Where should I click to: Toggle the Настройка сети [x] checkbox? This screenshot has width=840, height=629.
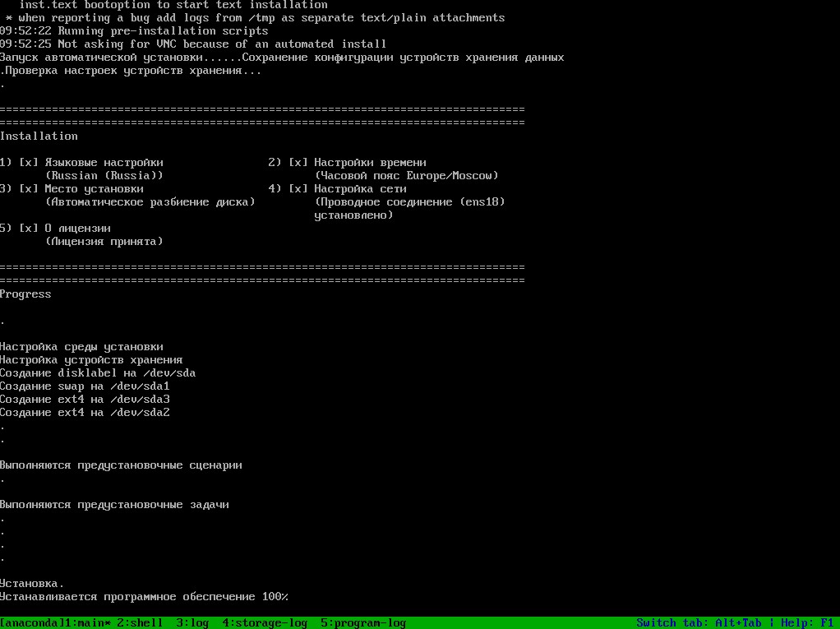click(298, 189)
